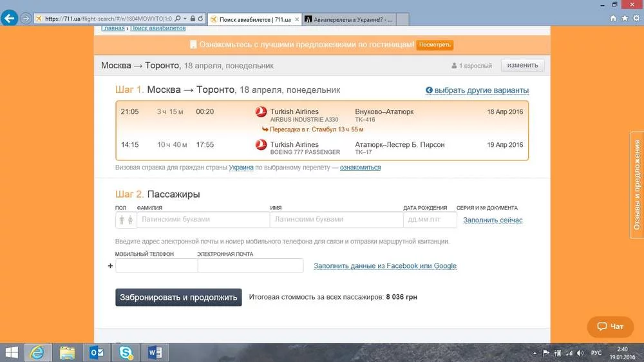Select the male passenger gender icon
This screenshot has height=362, width=644.
click(x=122, y=220)
